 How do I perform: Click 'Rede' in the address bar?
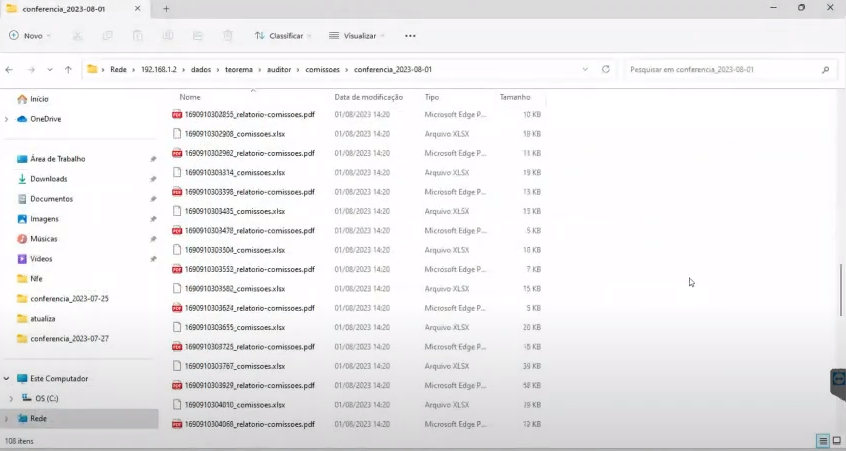[x=118, y=70]
